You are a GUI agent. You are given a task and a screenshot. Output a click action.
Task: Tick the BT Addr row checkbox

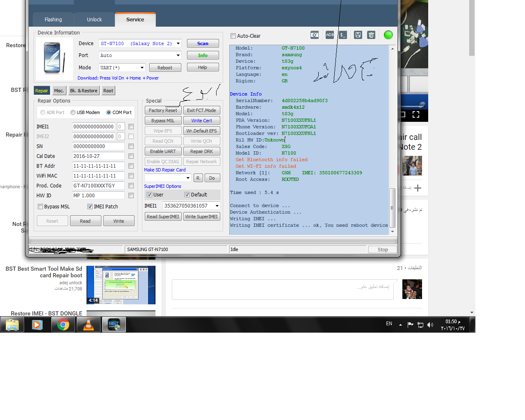click(131, 166)
